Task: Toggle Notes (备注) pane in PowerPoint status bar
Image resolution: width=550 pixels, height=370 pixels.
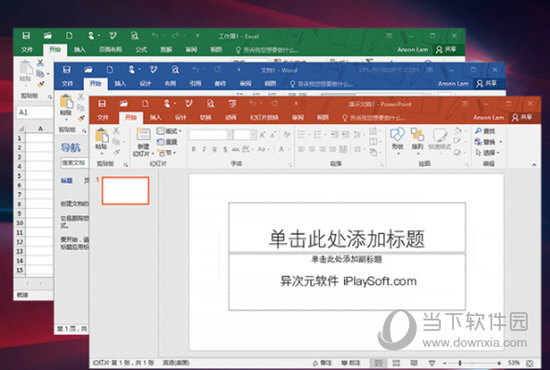Action: (x=322, y=363)
